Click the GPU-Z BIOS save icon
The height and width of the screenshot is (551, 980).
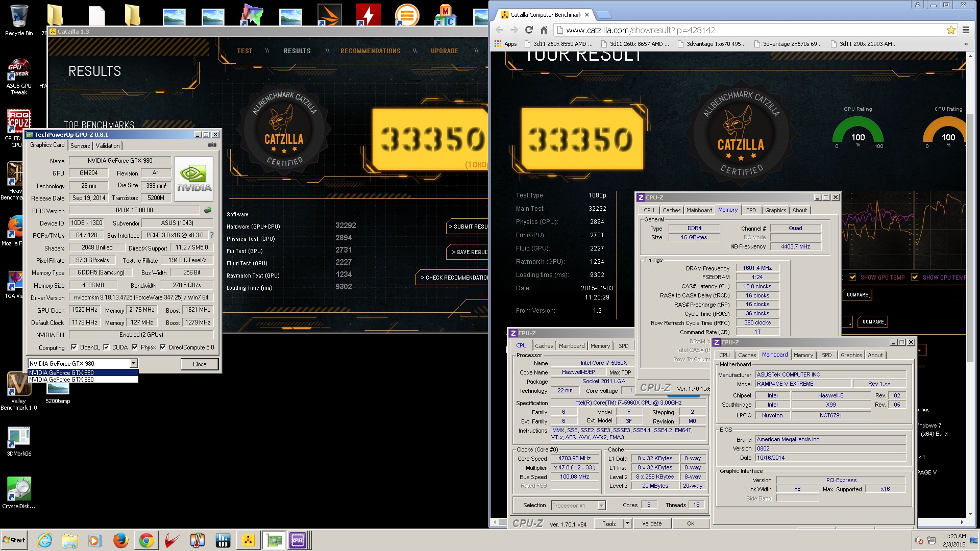coord(208,210)
